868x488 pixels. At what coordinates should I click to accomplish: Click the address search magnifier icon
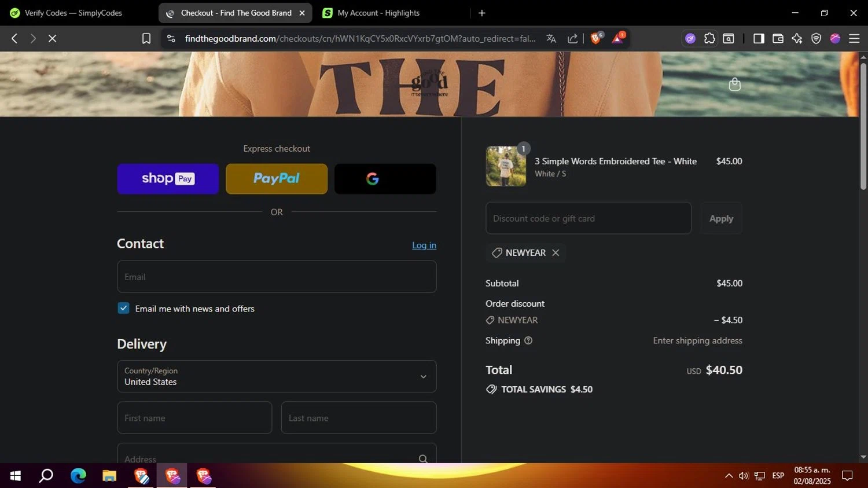[x=423, y=458]
